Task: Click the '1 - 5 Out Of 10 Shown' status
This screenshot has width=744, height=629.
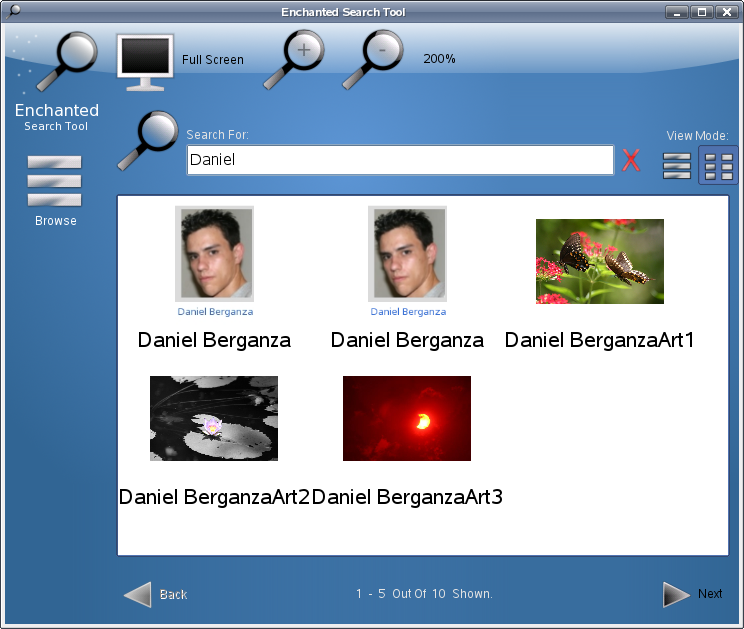Action: [x=424, y=594]
